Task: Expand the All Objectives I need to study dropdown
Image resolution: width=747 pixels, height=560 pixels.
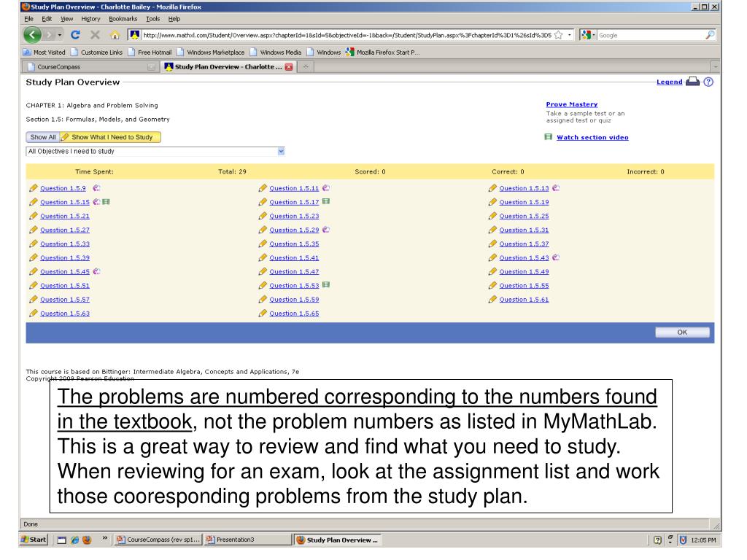Action: (x=281, y=152)
